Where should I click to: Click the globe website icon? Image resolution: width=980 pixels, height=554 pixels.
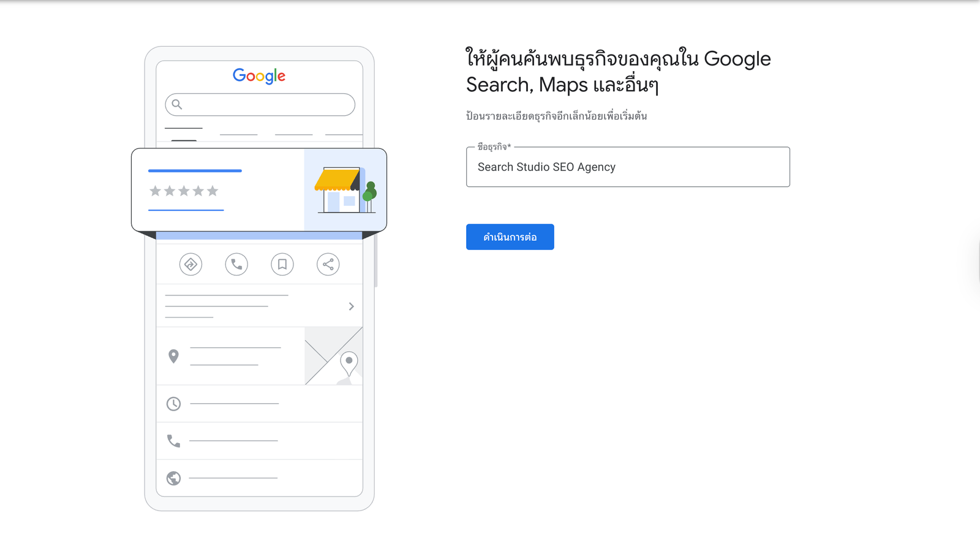click(x=174, y=478)
